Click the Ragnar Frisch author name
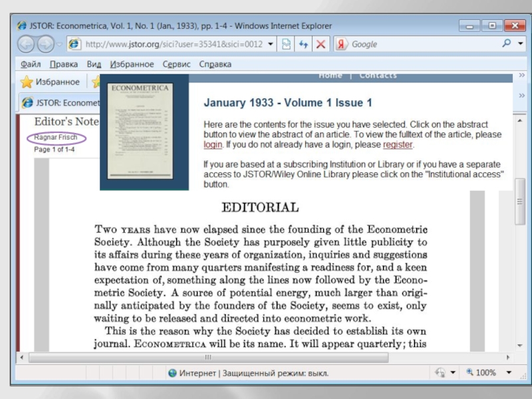Image resolution: width=532 pixels, height=399 pixels. 56,138
